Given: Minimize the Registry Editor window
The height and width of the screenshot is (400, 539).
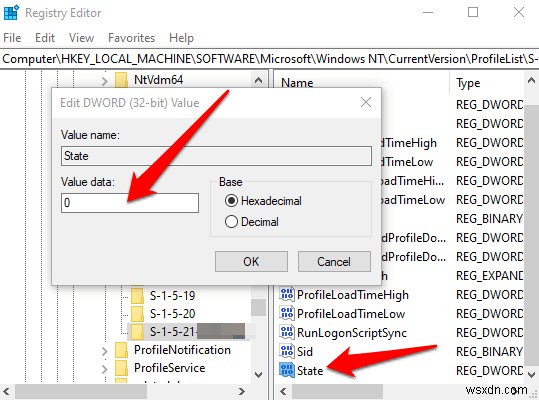Looking at the screenshot, I should (x=428, y=13).
